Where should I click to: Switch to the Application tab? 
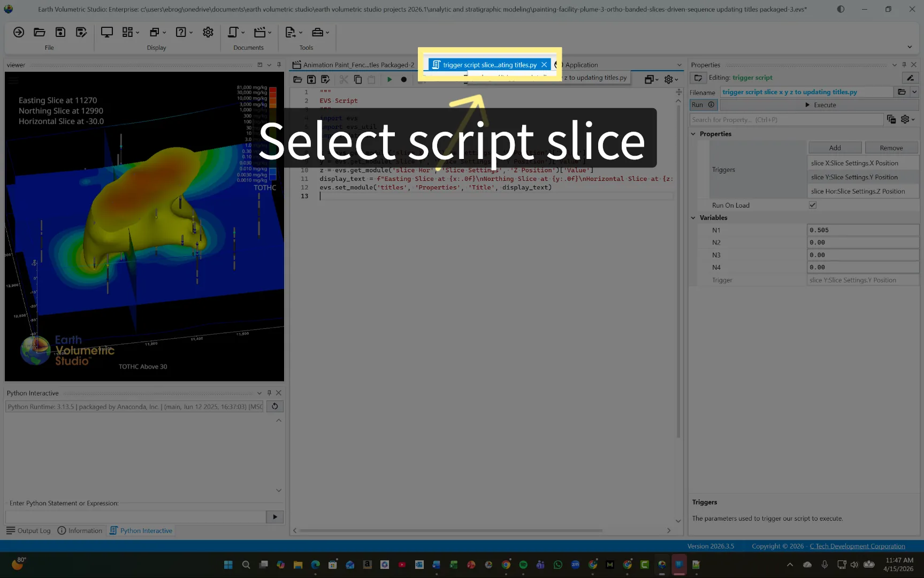[577, 65]
